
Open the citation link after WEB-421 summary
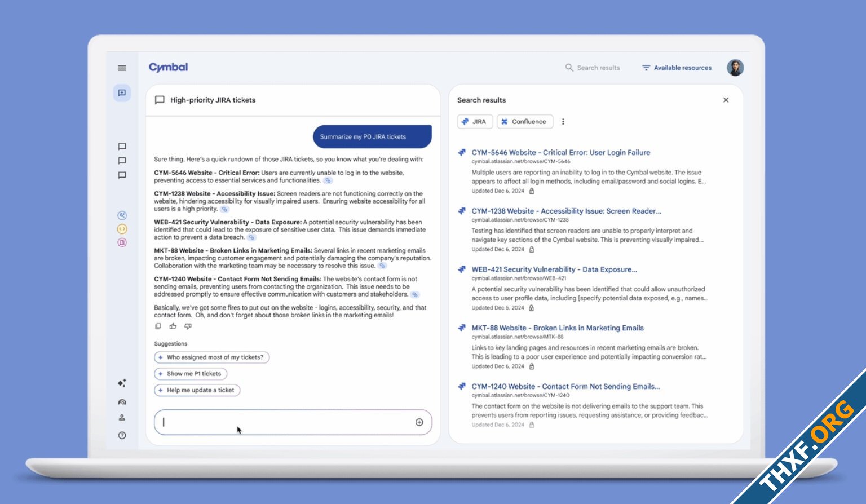[x=251, y=237]
